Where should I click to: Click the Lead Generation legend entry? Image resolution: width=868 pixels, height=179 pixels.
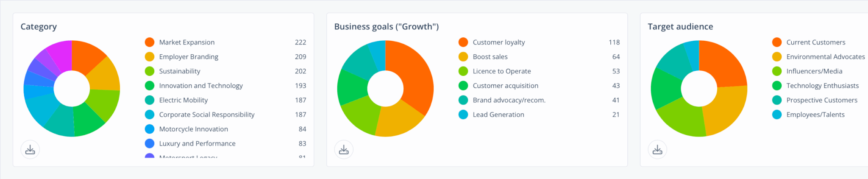[x=498, y=115]
